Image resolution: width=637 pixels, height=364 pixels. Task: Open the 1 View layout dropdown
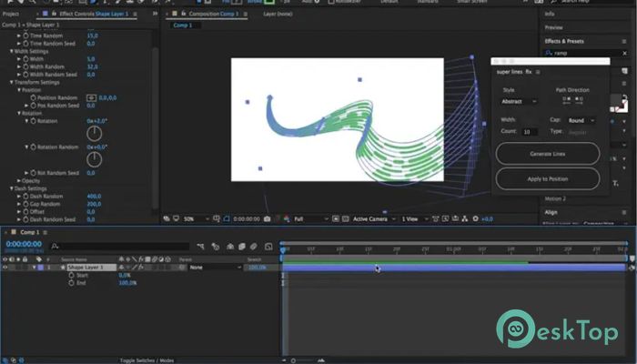pos(414,219)
